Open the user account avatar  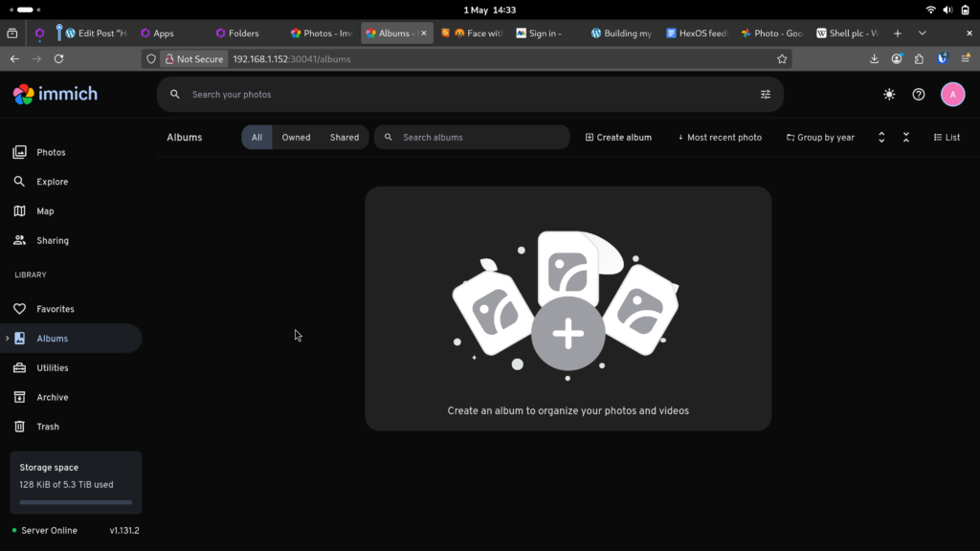click(x=952, y=95)
